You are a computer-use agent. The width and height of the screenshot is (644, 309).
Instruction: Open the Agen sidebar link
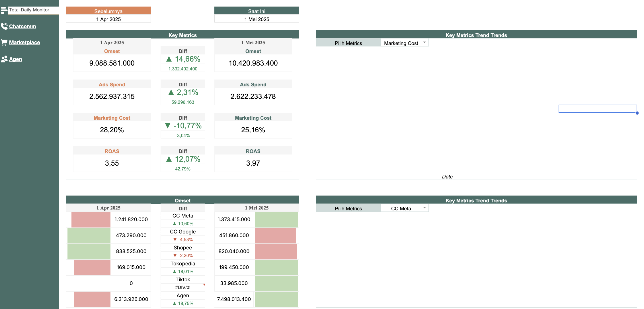15,59
